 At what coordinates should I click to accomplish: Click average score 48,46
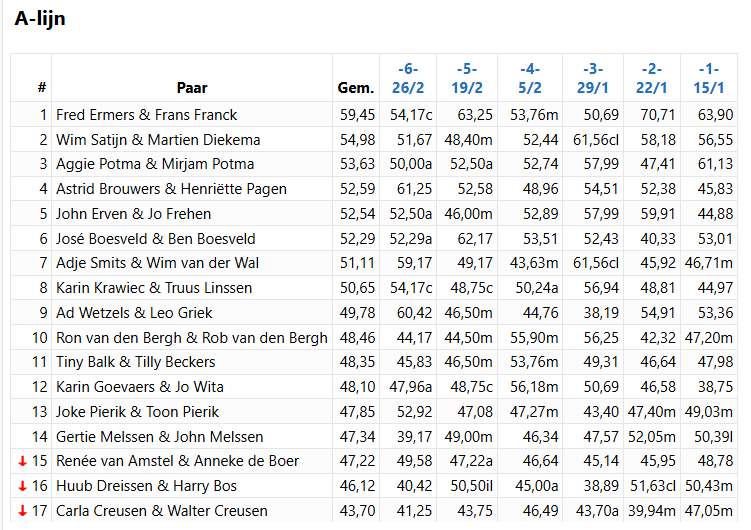pyautogui.click(x=357, y=338)
